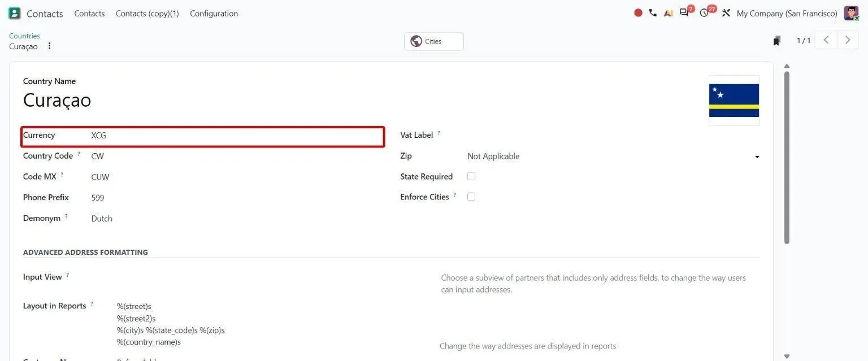
Task: Click the 1 / 1 pager counter
Action: [804, 41]
